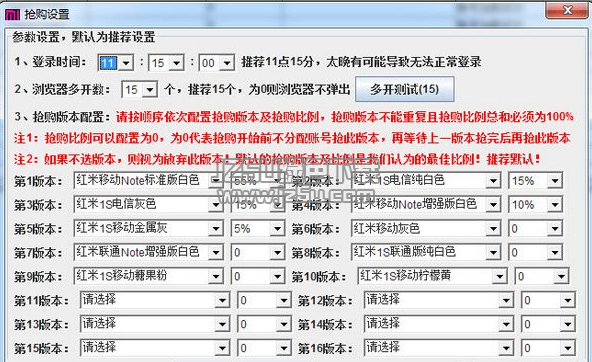The height and width of the screenshot is (362, 592).
Task: Open 第4版本 product dropdown 红米移动Note增强版白色
Action: (426, 205)
